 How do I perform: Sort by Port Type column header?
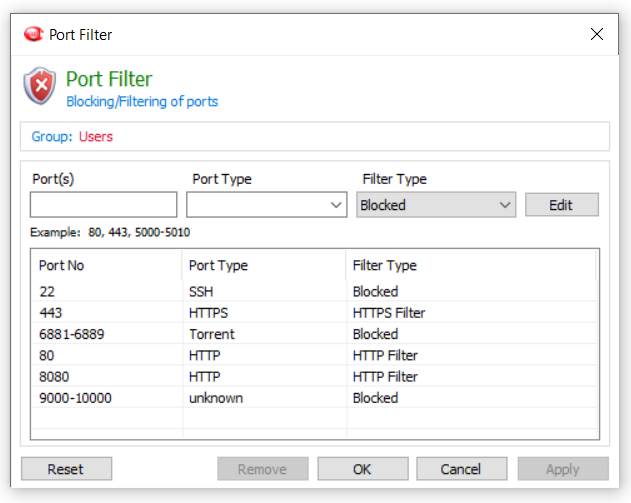coord(264,265)
